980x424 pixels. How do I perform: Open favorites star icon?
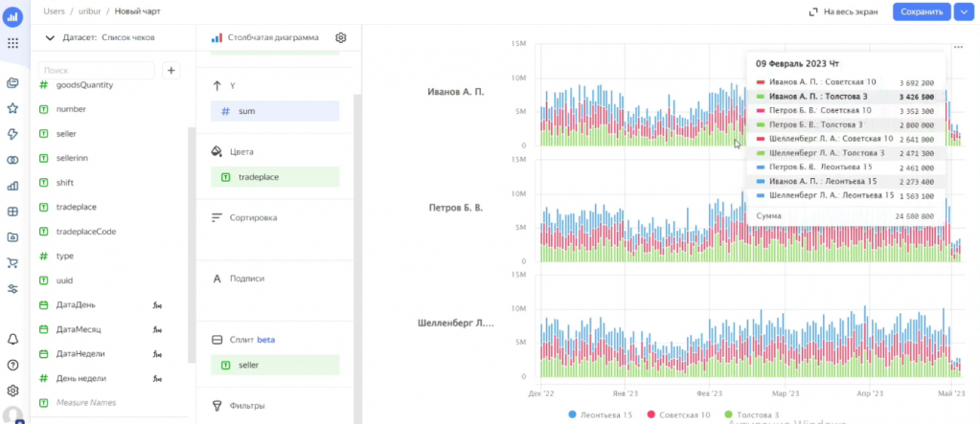coord(12,108)
